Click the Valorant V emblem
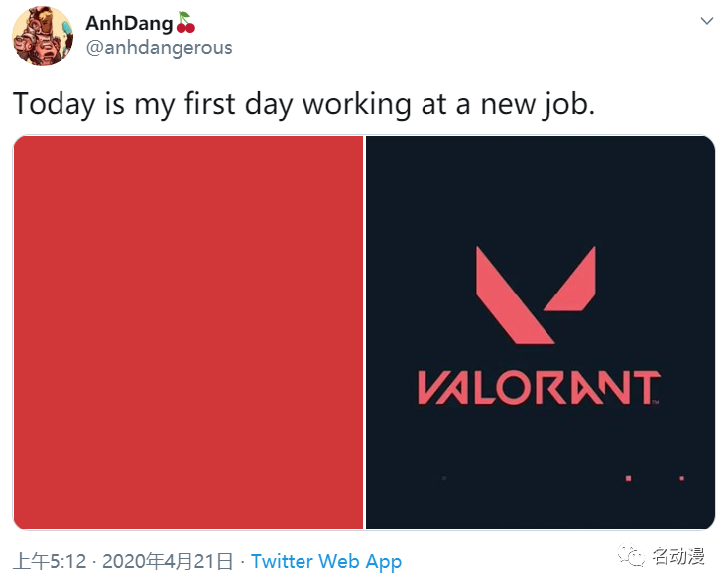 (536, 295)
